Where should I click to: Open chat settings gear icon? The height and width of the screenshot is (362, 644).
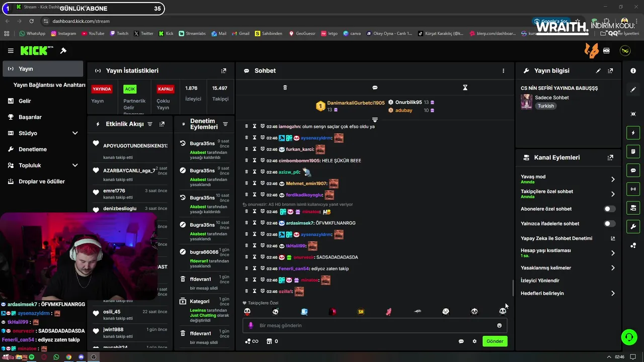click(x=474, y=341)
